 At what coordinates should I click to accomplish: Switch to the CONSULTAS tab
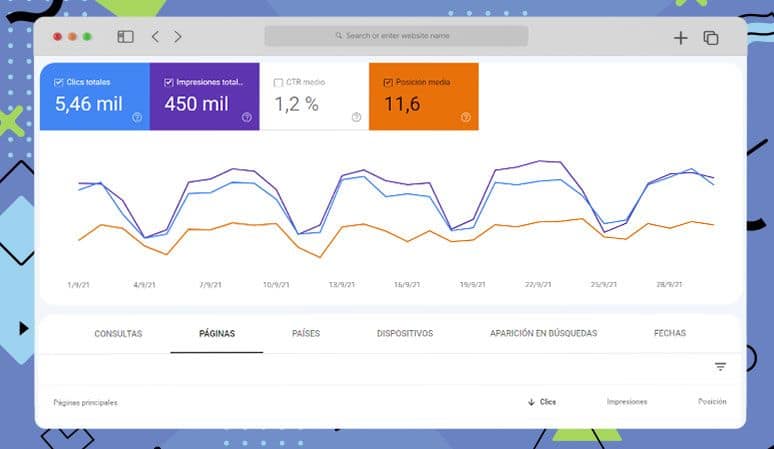click(x=118, y=333)
